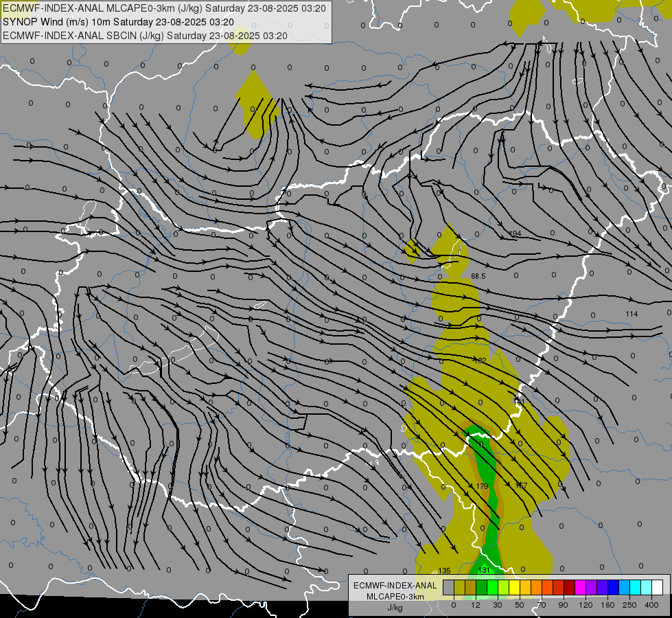
Task: Click the dark red legend swatch
Action: 570,587
